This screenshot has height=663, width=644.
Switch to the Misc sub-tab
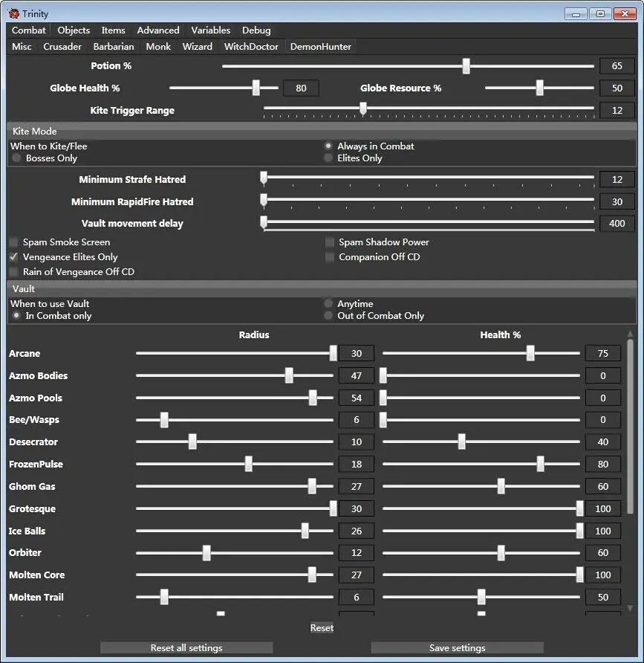tap(22, 47)
